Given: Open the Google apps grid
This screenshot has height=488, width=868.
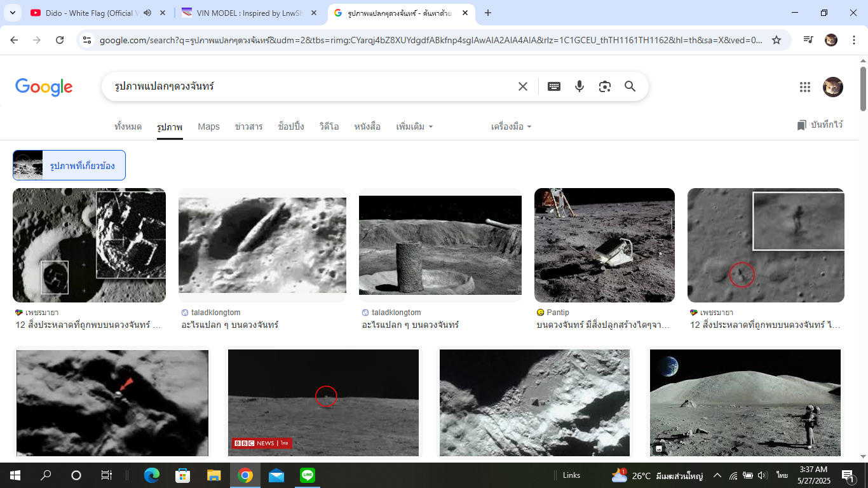Looking at the screenshot, I should coord(804,87).
